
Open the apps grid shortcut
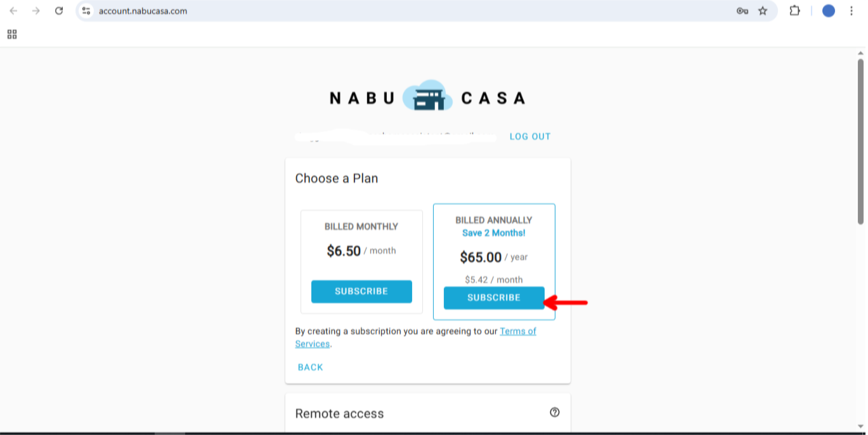[12, 34]
